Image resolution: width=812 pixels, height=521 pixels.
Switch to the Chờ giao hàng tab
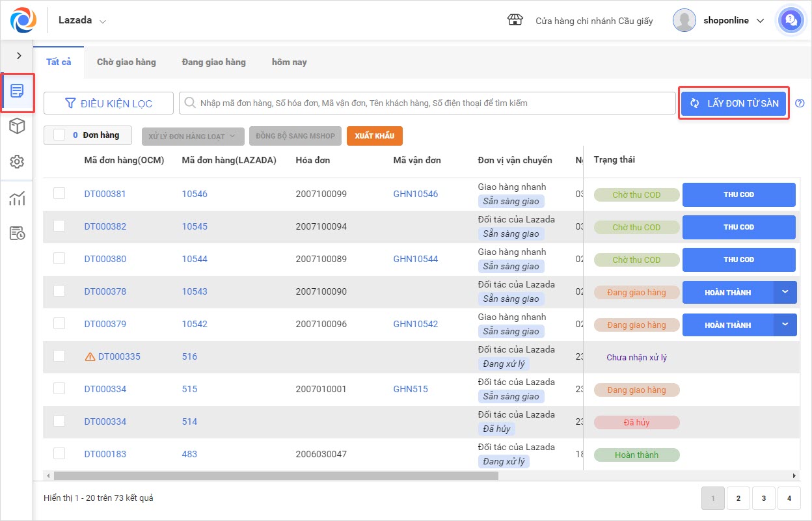(126, 62)
